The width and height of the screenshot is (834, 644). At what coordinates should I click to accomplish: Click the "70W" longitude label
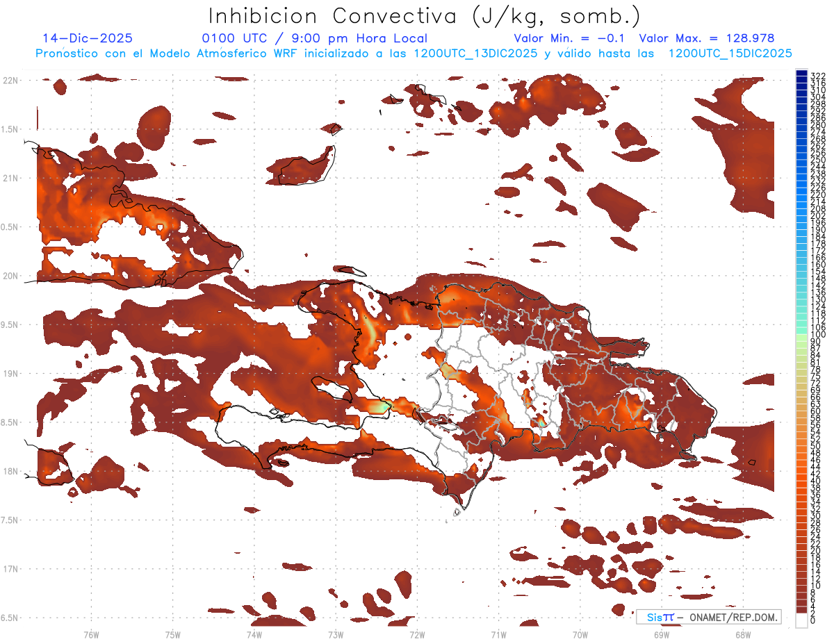[x=580, y=634]
